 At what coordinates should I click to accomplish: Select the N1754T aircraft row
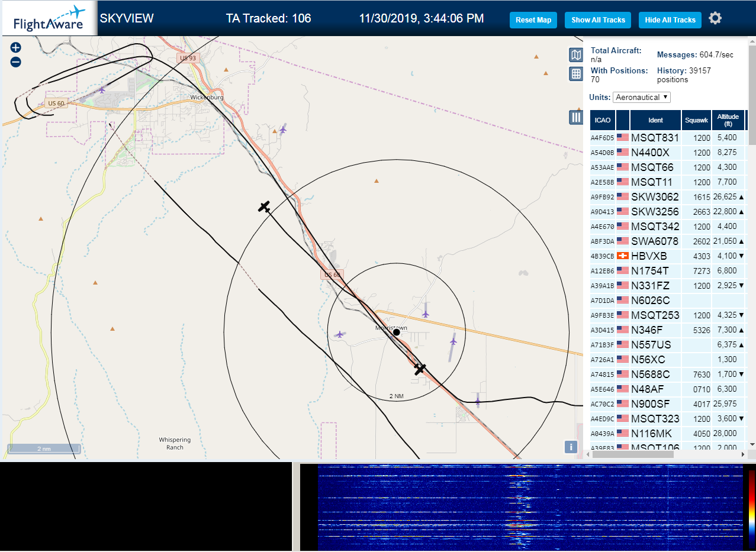pyautogui.click(x=668, y=271)
